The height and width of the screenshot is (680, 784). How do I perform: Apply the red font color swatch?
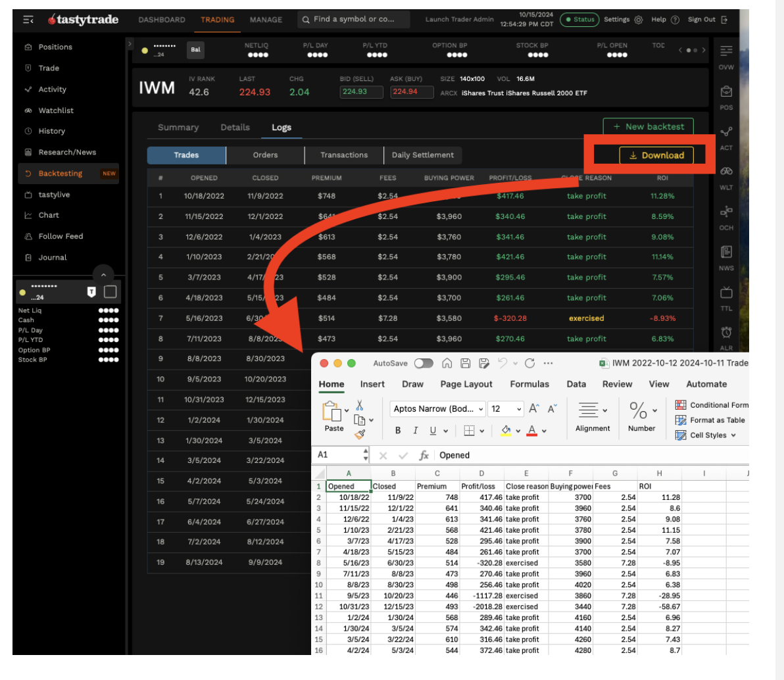pos(532,431)
